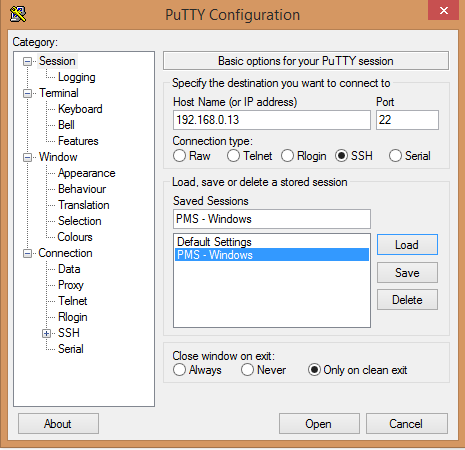The image size is (465, 450).
Task: Collapse the Window tree node
Action: 27,157
